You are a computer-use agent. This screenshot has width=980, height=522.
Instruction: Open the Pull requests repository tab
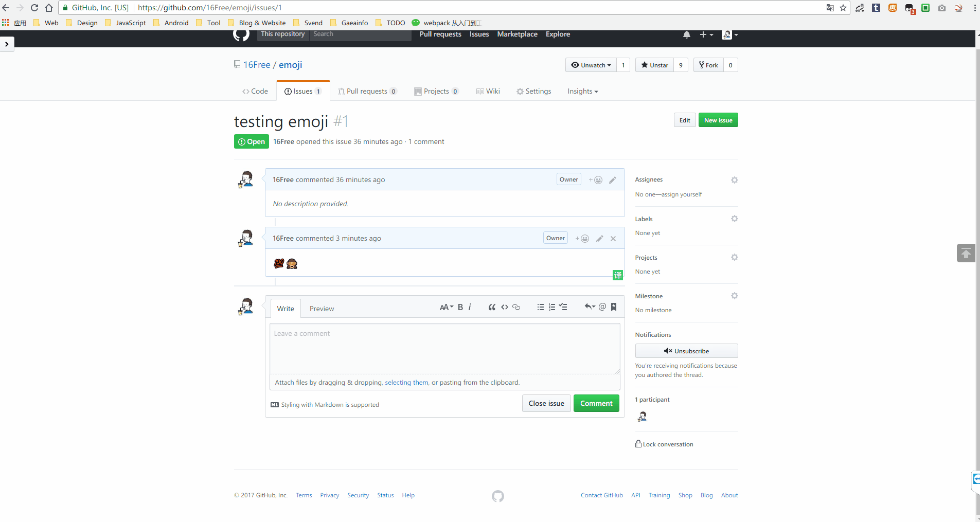367,92
